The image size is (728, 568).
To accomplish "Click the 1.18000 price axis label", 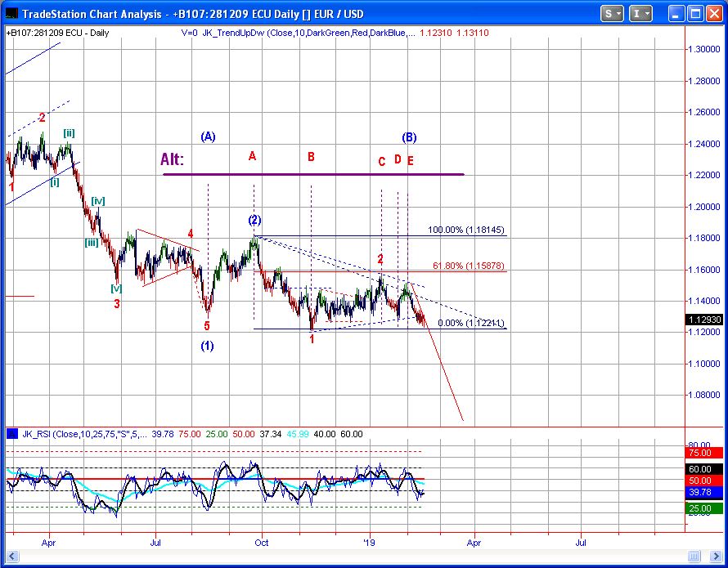I will (x=704, y=238).
